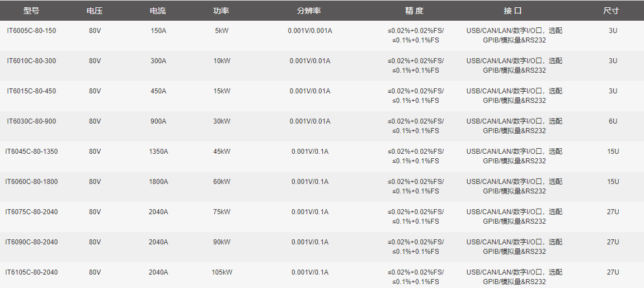Click the 6U size cell
Viewport: 644px width, 288px height.
(613, 121)
